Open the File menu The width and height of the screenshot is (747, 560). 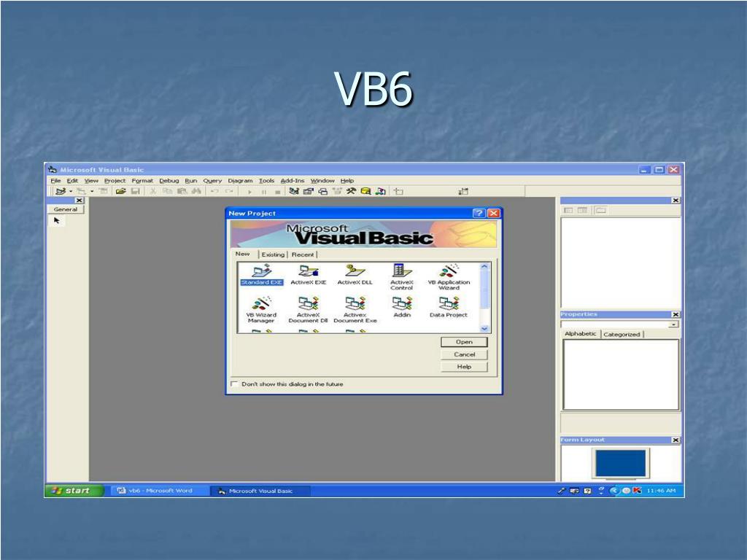[55, 181]
